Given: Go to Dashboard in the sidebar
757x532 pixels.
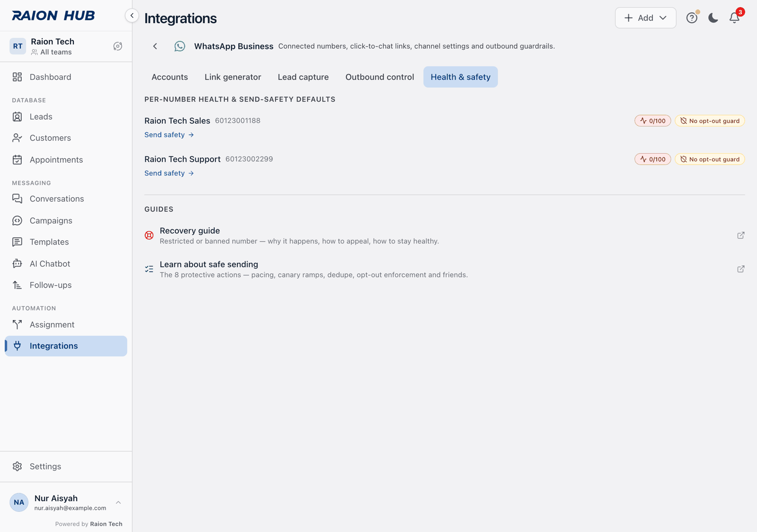Looking at the screenshot, I should [x=66, y=77].
